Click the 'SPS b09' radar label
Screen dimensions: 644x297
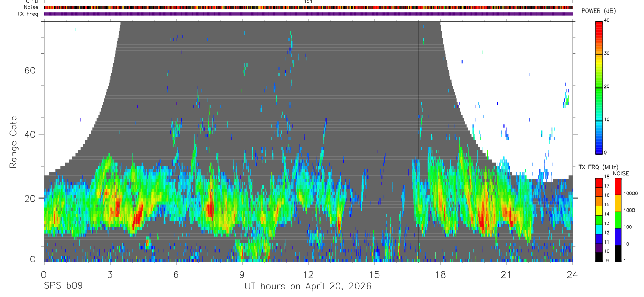tap(62, 287)
